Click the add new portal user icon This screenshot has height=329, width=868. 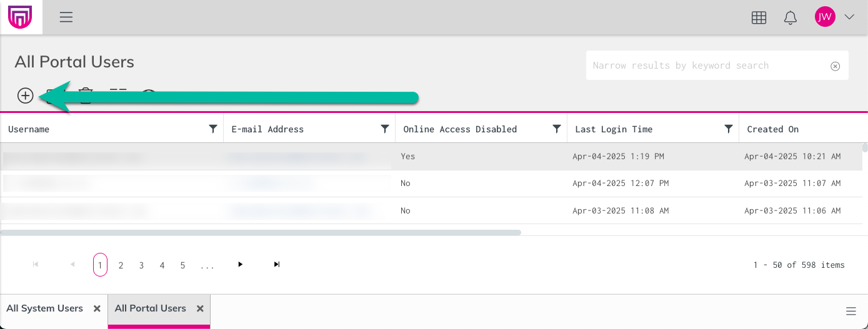point(25,96)
